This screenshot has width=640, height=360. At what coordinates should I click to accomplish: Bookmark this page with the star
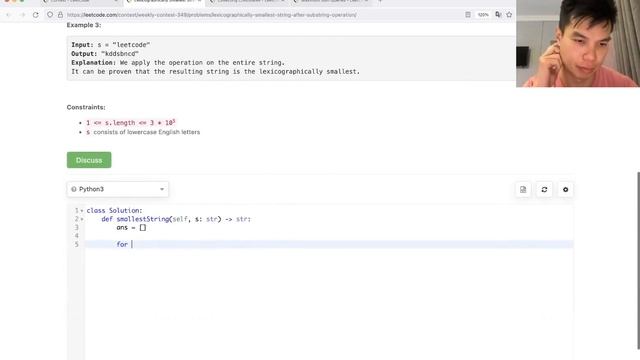click(x=509, y=15)
